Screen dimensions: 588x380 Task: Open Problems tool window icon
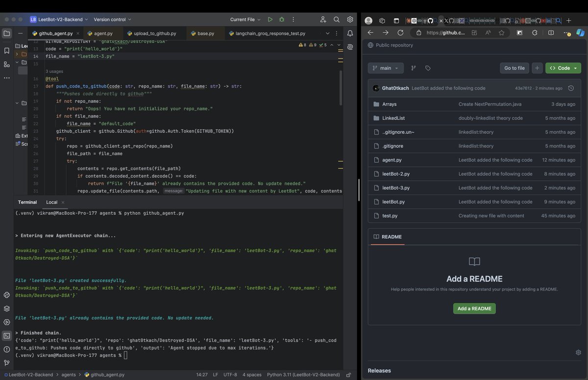pos(6,349)
